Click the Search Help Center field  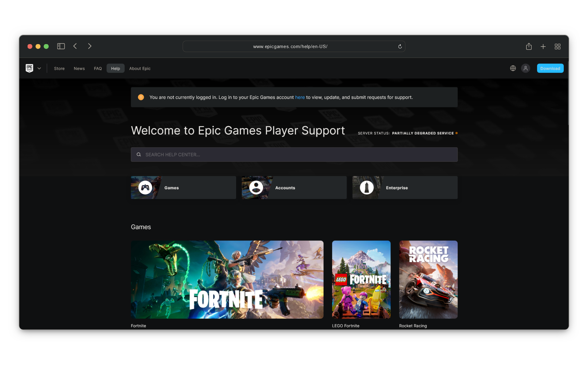(294, 155)
